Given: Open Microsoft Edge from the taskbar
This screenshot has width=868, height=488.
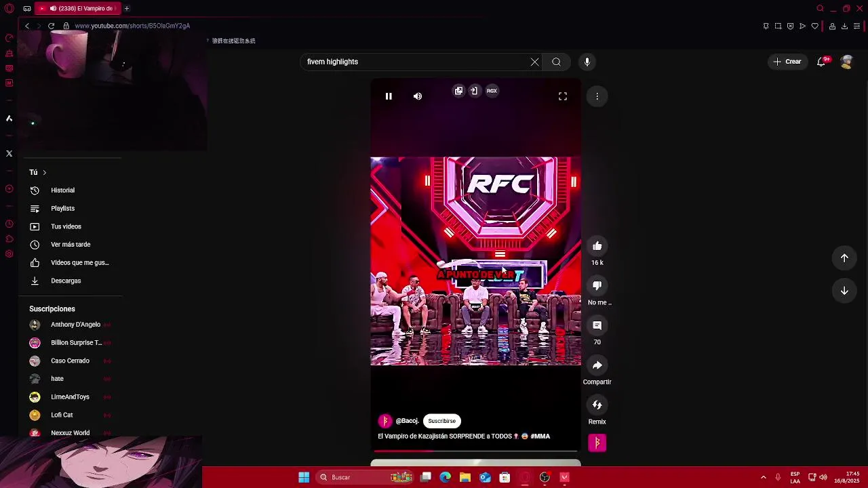Looking at the screenshot, I should tap(446, 477).
